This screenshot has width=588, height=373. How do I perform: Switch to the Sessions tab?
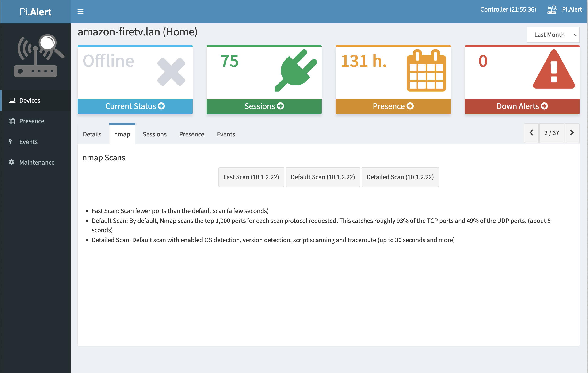click(x=155, y=134)
